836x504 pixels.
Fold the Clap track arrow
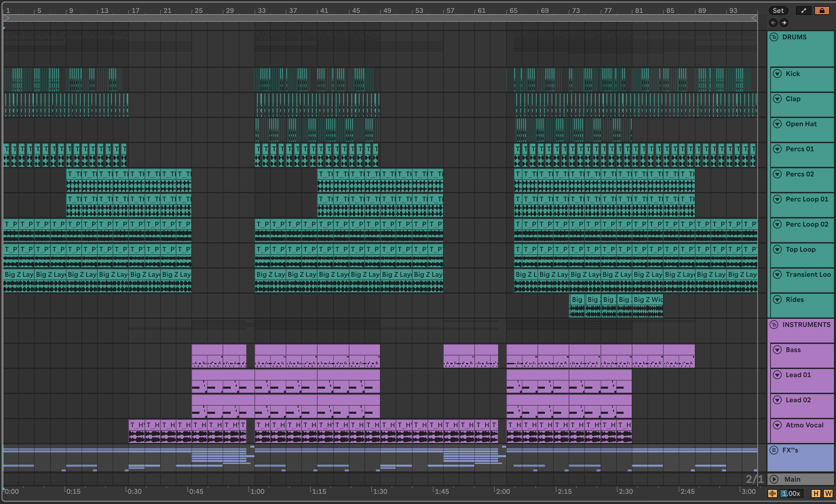point(777,99)
